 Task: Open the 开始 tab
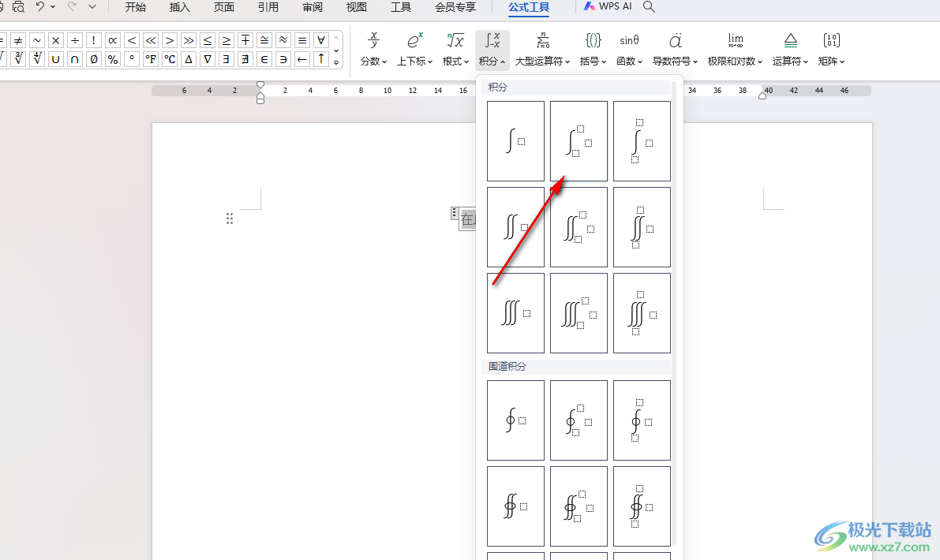pos(136,7)
